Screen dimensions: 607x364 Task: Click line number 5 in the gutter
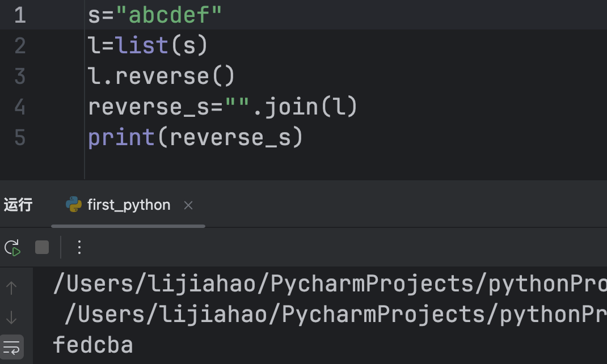click(20, 138)
